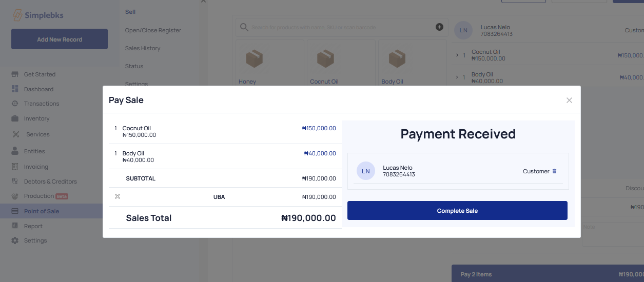Expand the Cocnut Oil cart line

[457, 55]
